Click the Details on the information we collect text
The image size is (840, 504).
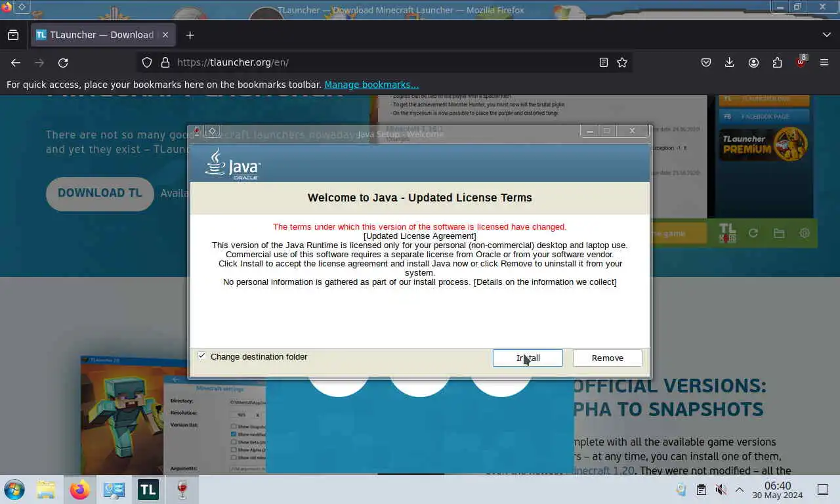tap(545, 282)
